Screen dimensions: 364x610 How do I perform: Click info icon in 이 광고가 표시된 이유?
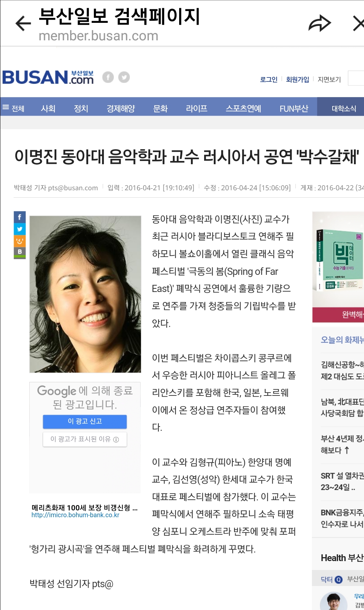[x=116, y=439]
